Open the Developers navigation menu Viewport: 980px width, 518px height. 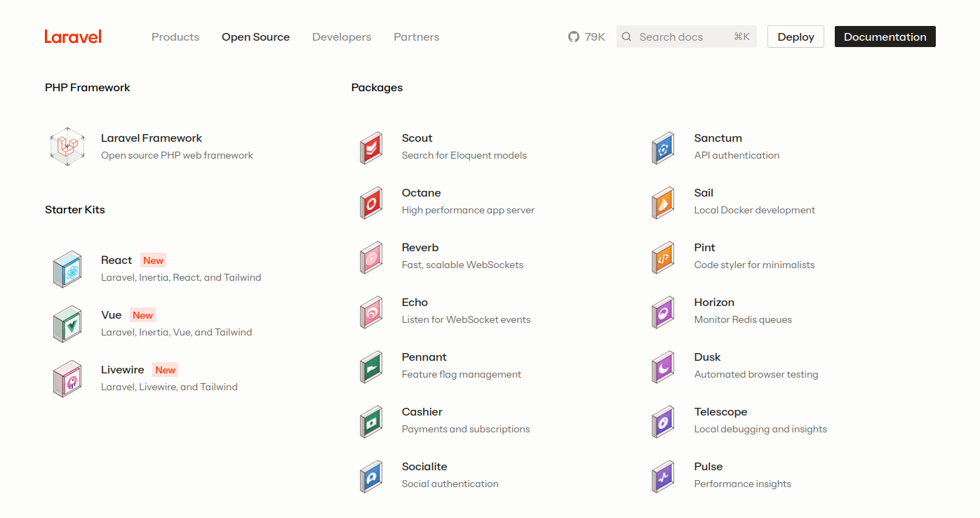pyautogui.click(x=342, y=37)
